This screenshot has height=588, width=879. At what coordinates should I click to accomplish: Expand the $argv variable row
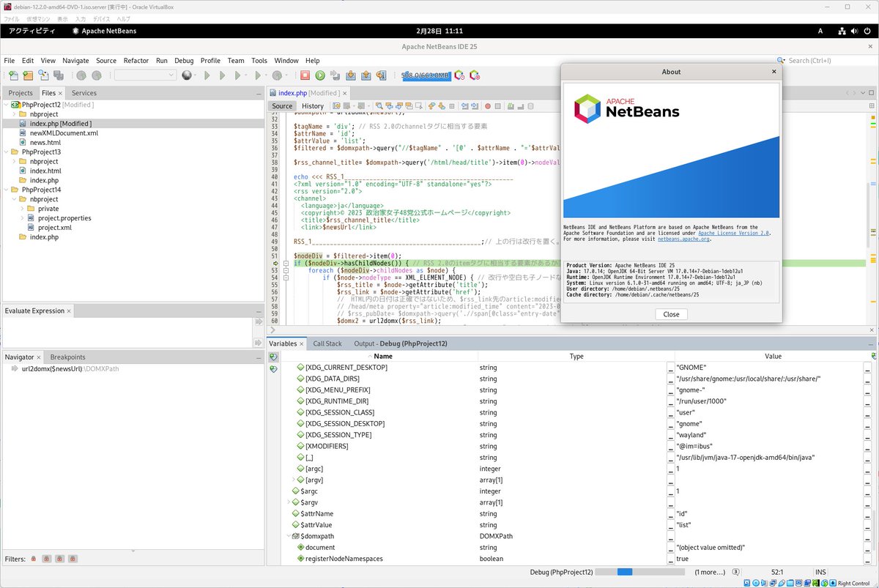click(x=288, y=502)
